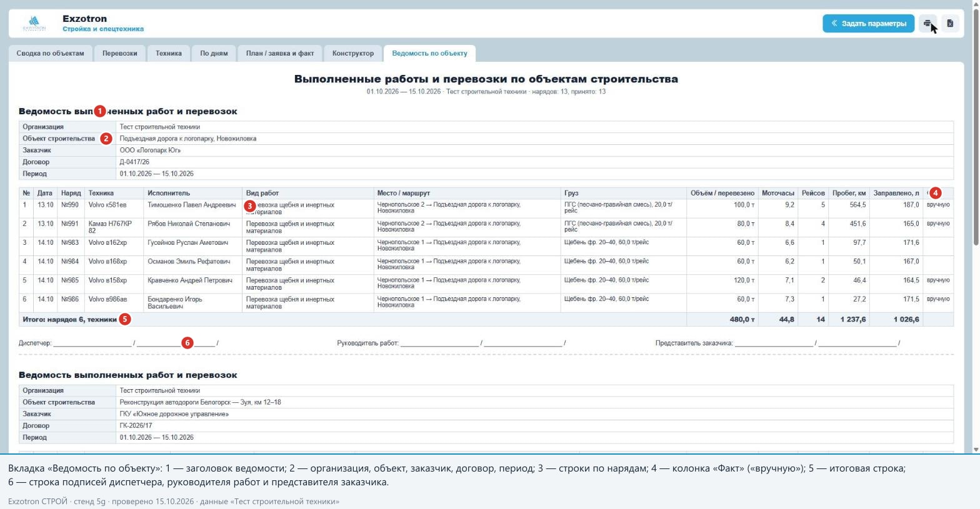Click the Exzotron logo image

tap(34, 24)
